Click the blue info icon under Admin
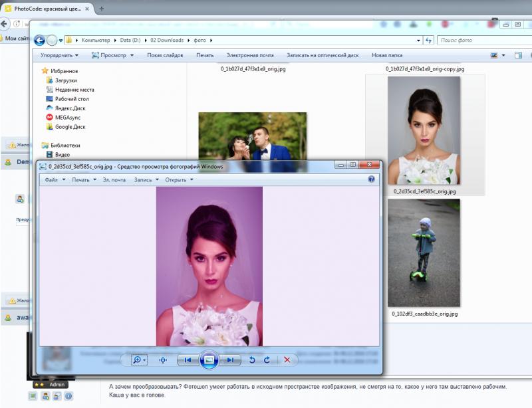 pyautogui.click(x=68, y=396)
